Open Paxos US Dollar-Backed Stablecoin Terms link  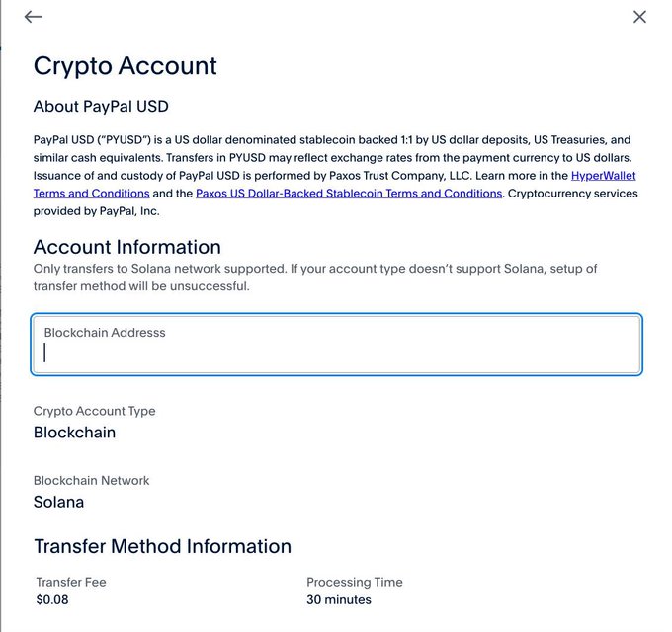tap(349, 194)
